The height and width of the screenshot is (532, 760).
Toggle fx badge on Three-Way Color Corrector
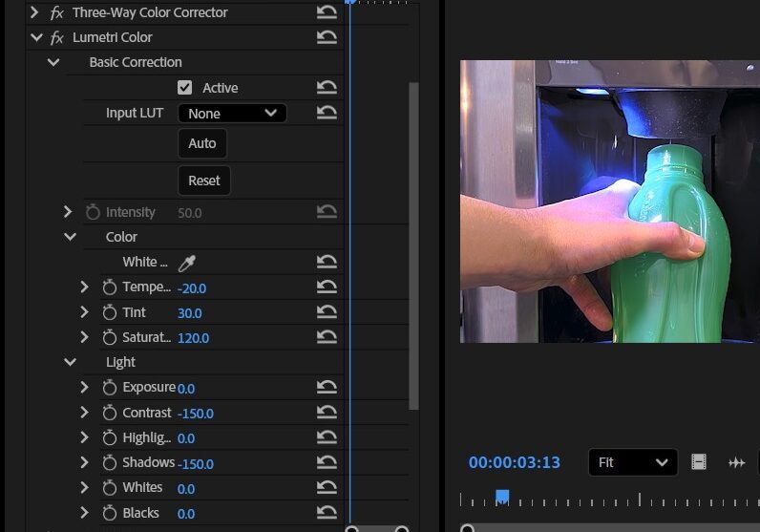[56, 12]
